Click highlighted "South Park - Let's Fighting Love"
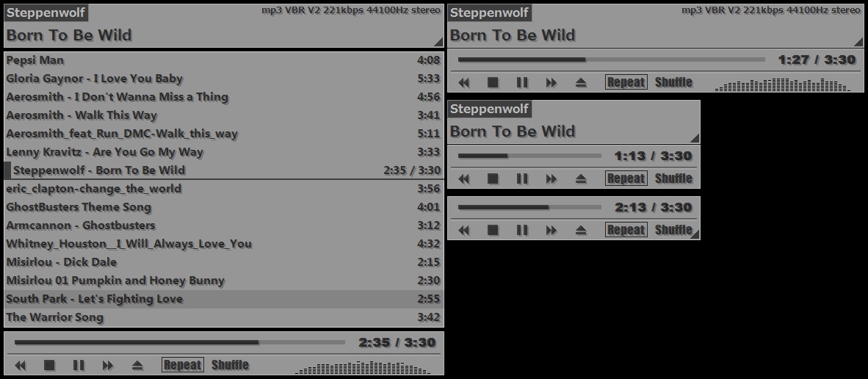The width and height of the screenshot is (868, 379). pos(224,299)
